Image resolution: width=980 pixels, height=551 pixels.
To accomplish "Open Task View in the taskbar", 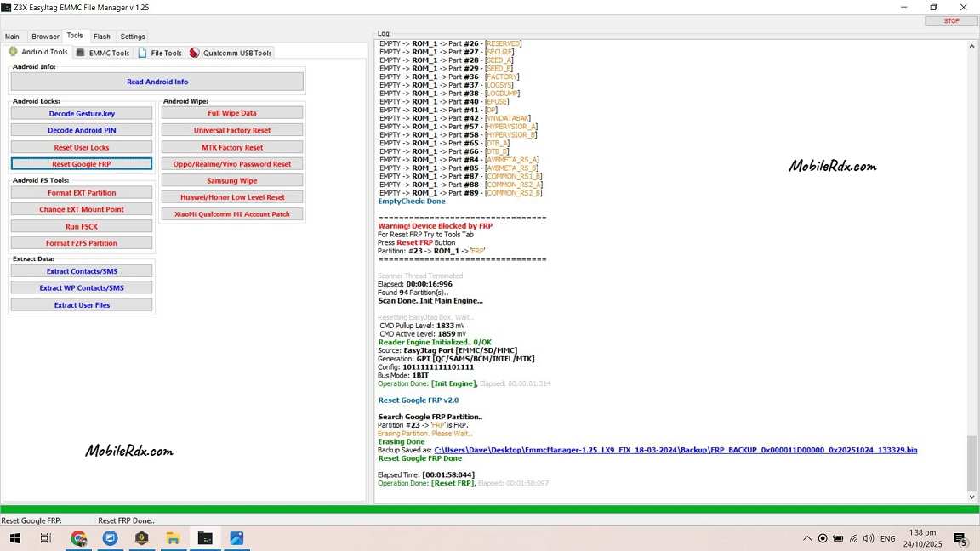I will point(46,538).
